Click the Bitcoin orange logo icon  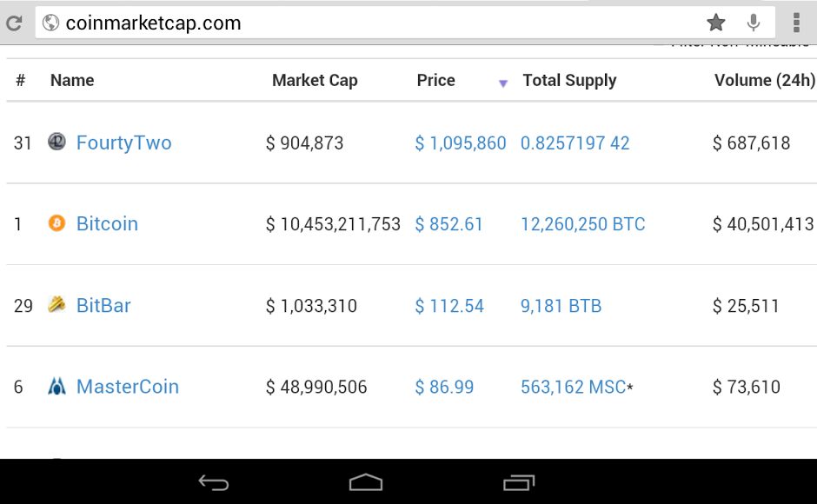point(56,223)
